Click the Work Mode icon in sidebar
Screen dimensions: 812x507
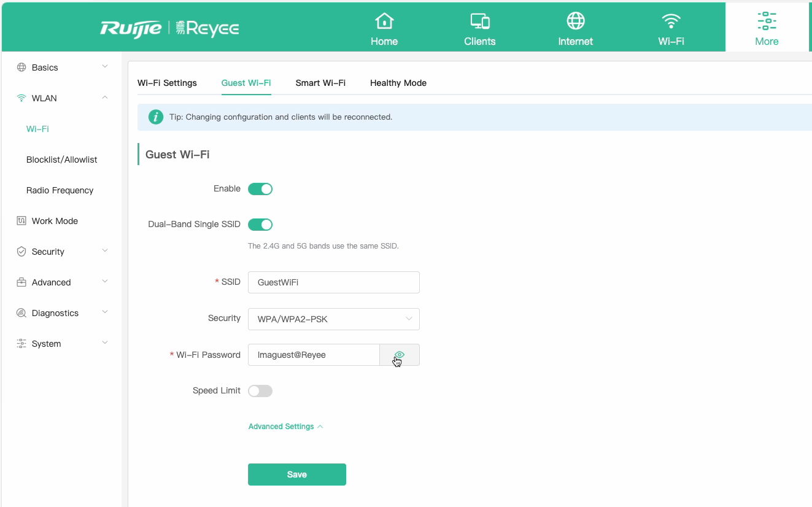pos(21,221)
